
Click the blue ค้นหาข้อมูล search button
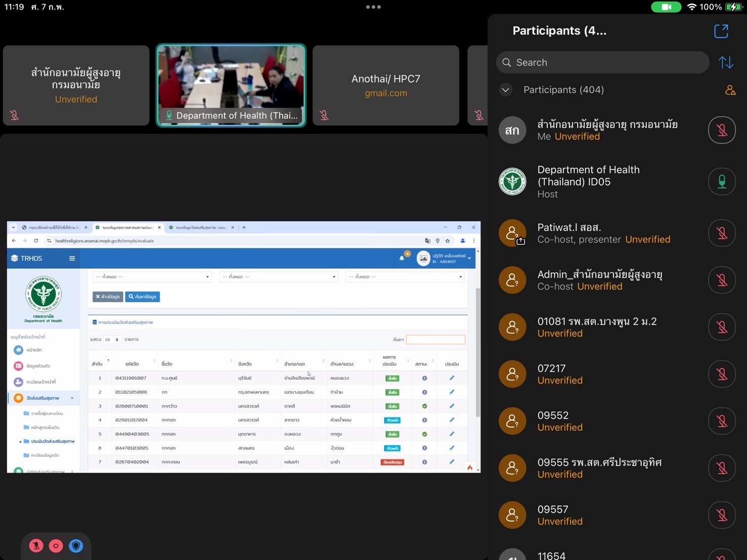click(x=143, y=297)
